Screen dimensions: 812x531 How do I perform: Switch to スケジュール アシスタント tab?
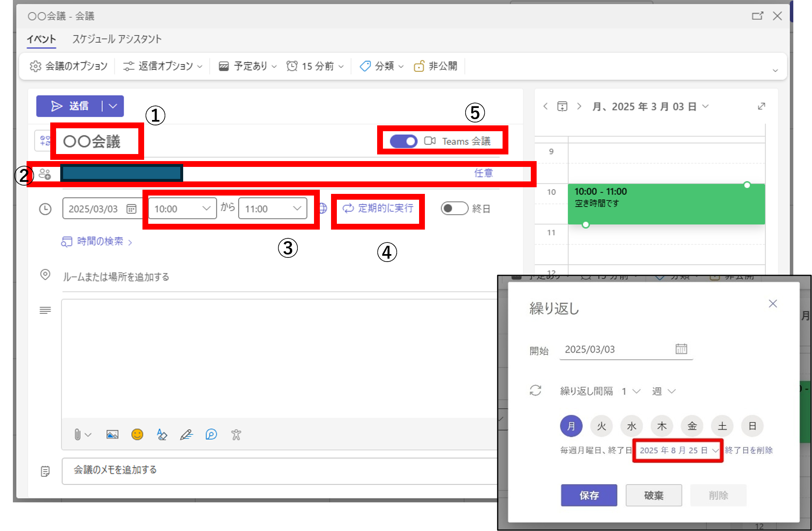[117, 39]
